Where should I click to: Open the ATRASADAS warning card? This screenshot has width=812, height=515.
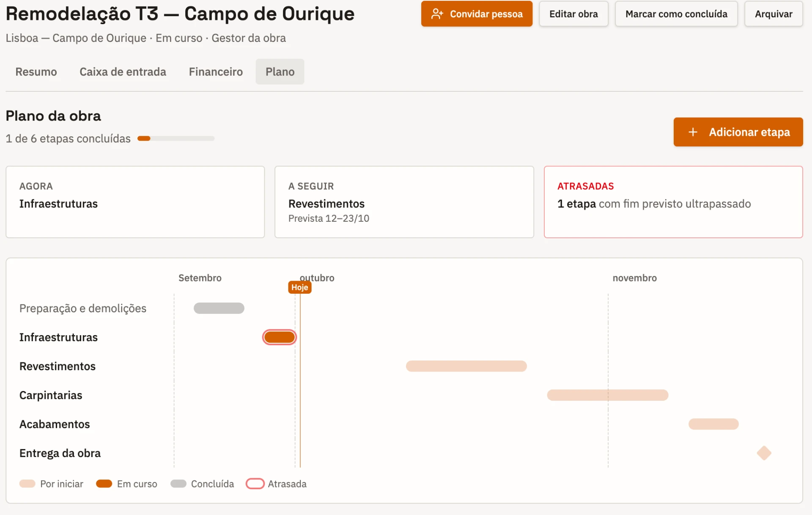pyautogui.click(x=673, y=202)
